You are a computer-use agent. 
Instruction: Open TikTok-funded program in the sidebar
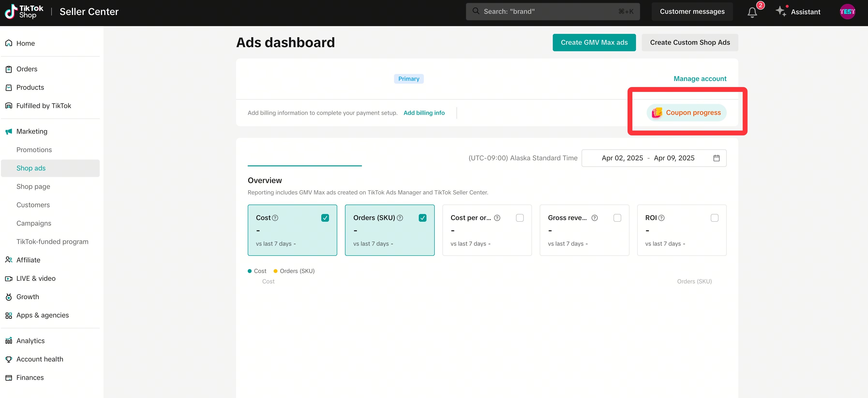[50, 242]
